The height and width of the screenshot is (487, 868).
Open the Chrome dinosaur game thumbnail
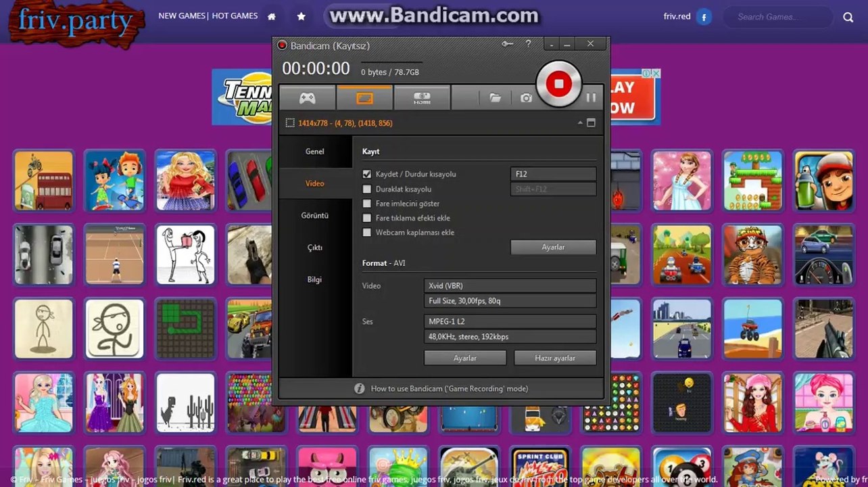tap(185, 402)
